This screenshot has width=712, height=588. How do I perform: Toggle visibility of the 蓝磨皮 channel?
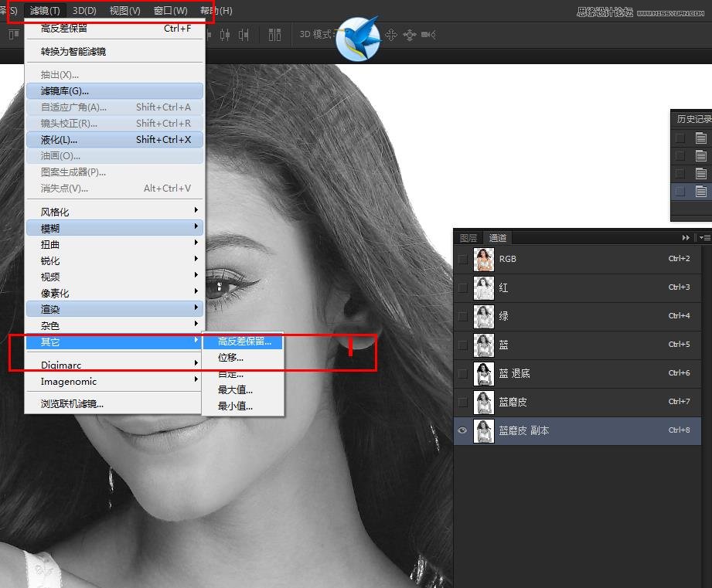click(463, 402)
